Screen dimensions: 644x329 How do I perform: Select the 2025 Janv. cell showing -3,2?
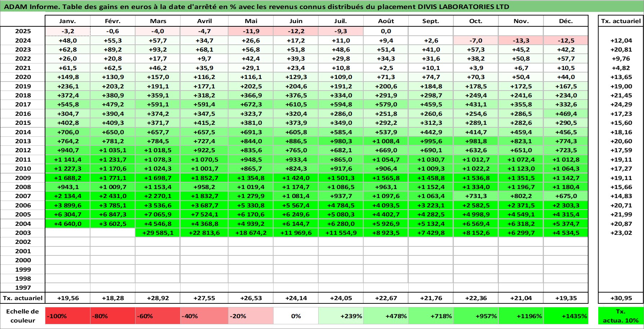coord(68,31)
